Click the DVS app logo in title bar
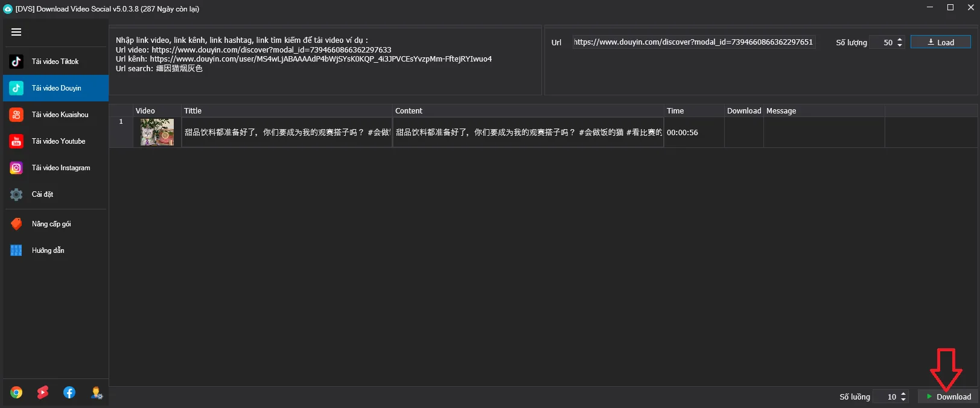Viewport: 980px width, 408px height. (x=8, y=9)
